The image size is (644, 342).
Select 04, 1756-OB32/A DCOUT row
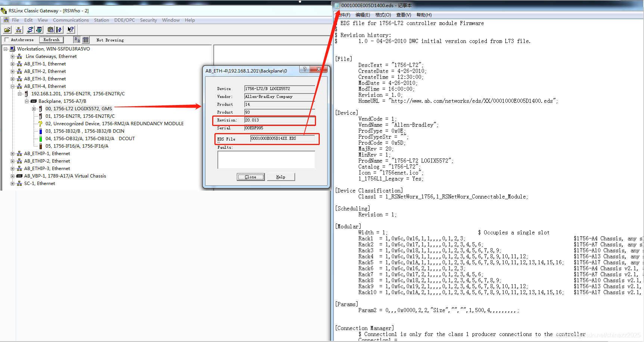(x=90, y=139)
